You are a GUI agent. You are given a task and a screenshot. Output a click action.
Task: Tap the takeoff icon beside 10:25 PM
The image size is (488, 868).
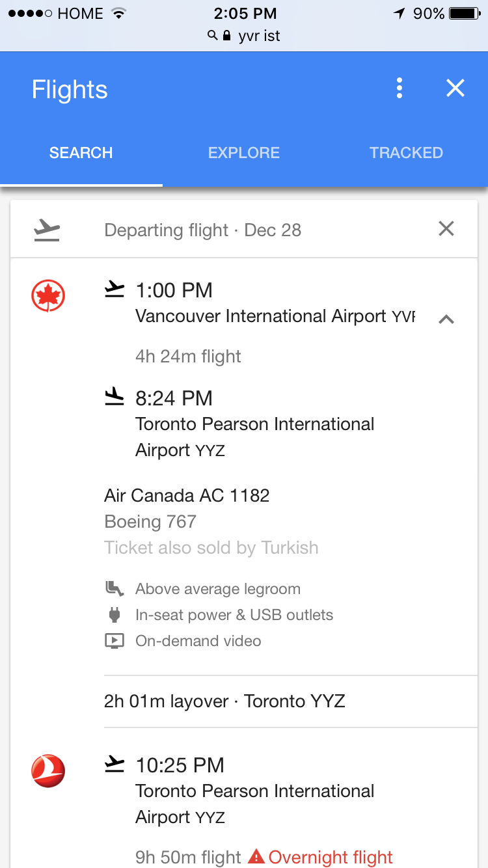coord(115,765)
